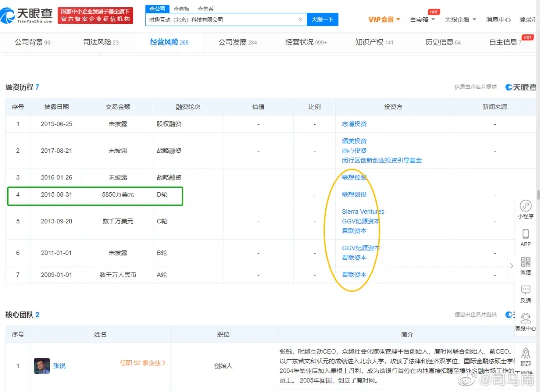The image size is (540, 392).
Task: Switch to the 知识产权 tab
Action: pyautogui.click(x=374, y=42)
